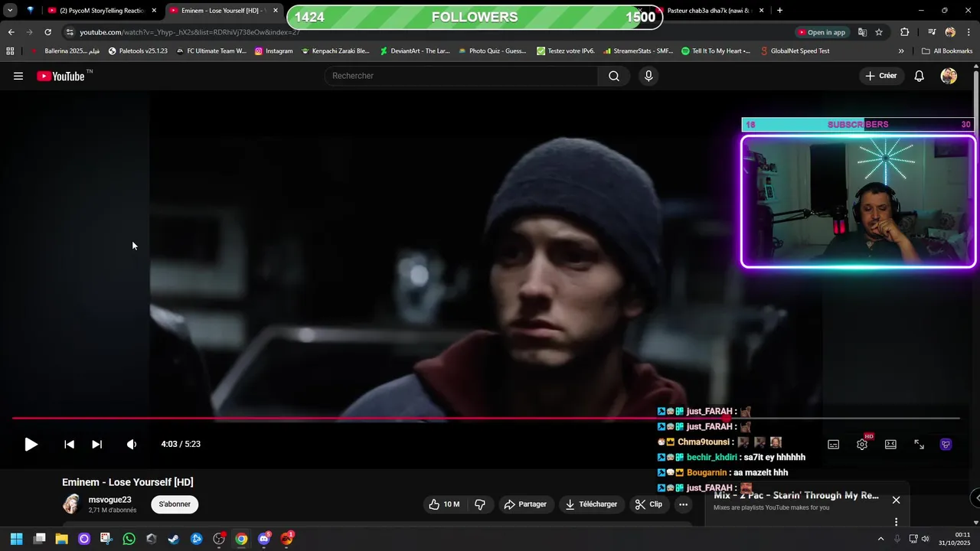This screenshot has width=980, height=551.
Task: Open the media control icon
Action: [x=932, y=32]
